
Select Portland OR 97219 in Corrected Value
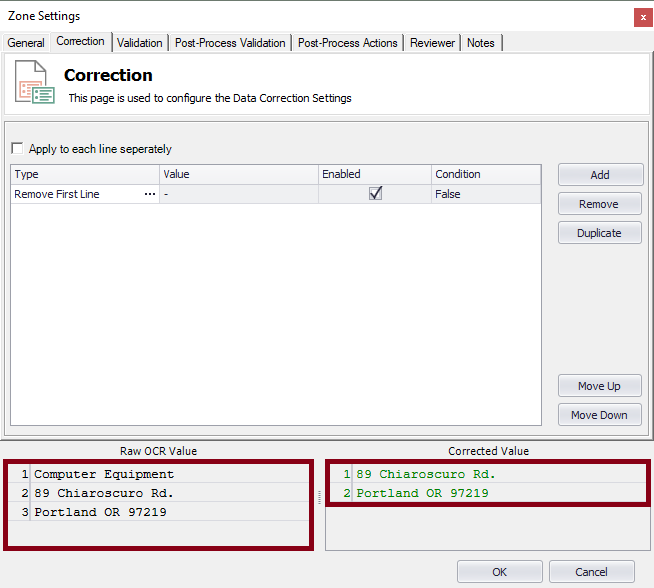[x=422, y=493]
